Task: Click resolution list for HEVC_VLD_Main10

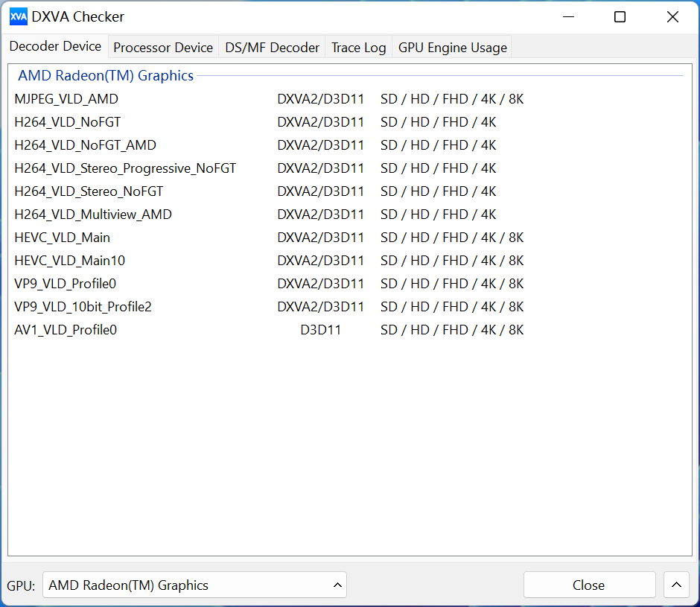Action: [x=452, y=261]
